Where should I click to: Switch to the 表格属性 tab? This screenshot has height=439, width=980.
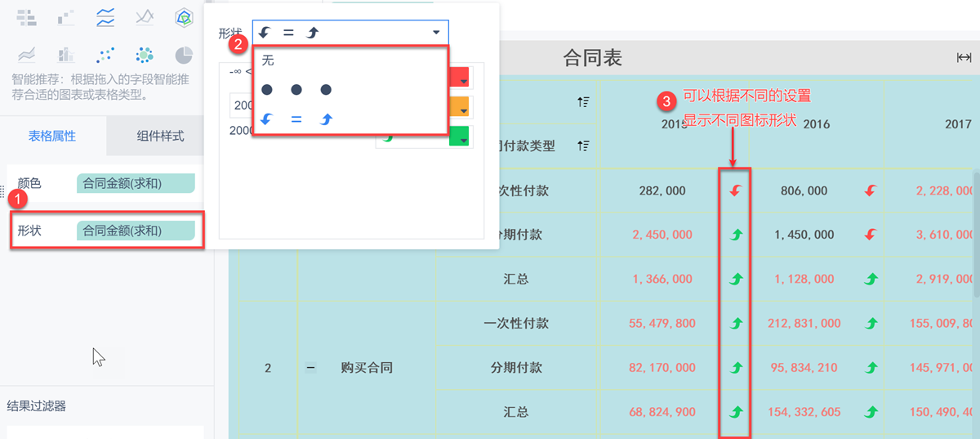pos(52,136)
